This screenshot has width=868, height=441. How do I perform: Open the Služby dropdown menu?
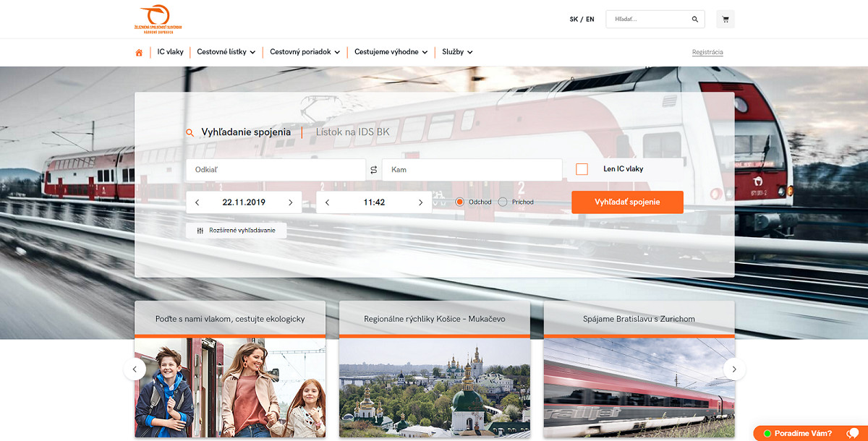[x=456, y=51]
